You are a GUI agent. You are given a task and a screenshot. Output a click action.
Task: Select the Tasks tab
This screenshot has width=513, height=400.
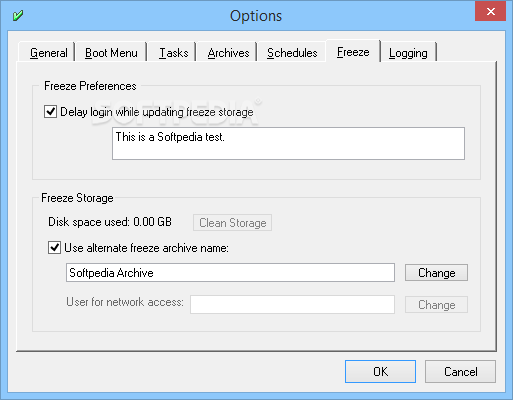(173, 53)
